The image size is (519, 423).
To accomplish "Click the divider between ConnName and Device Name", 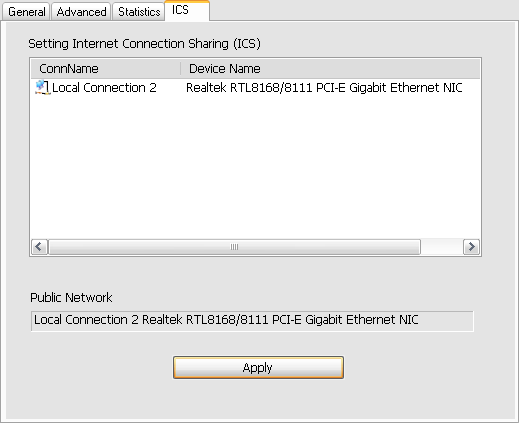I will click(x=181, y=69).
